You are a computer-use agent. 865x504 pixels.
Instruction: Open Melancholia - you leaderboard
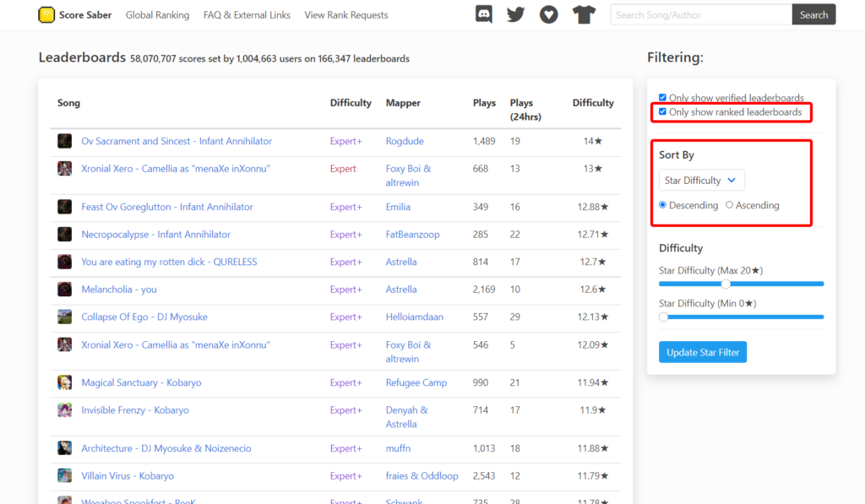[x=119, y=290]
